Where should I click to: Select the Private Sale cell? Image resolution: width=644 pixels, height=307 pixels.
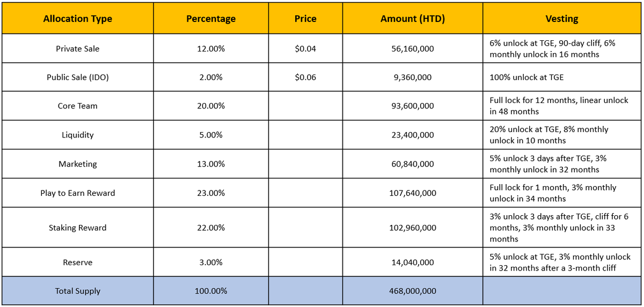click(x=77, y=49)
